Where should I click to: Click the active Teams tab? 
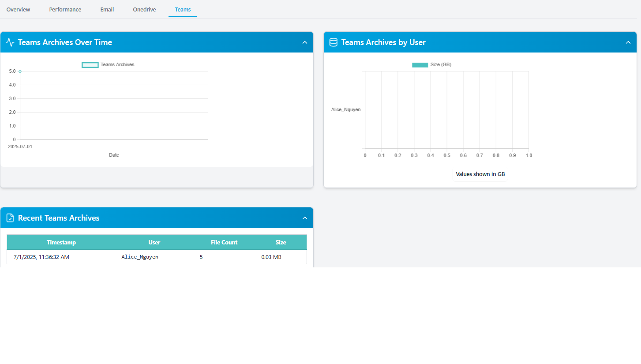(183, 9)
